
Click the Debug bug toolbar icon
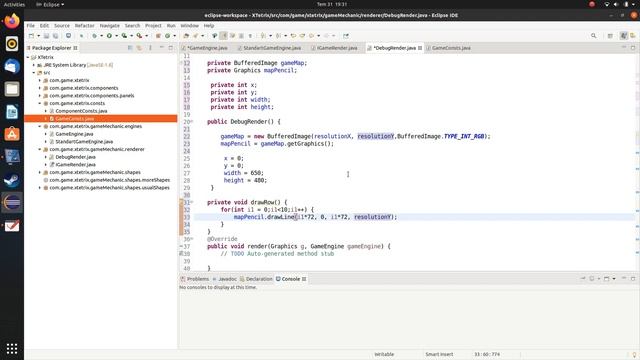point(94,36)
